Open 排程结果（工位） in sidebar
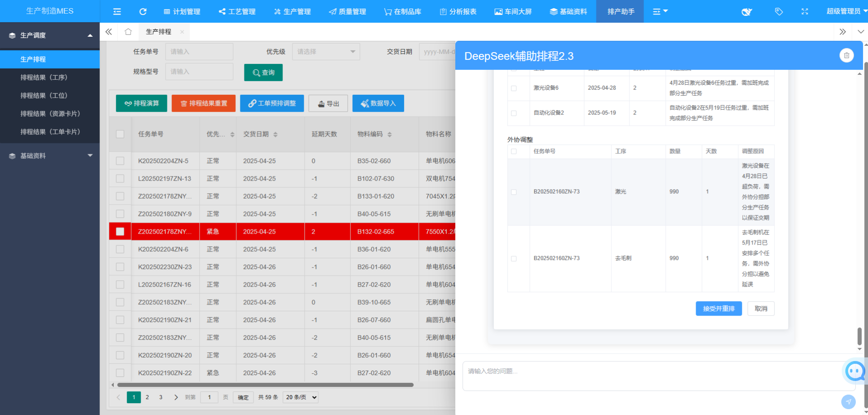The image size is (868, 415). (44, 96)
